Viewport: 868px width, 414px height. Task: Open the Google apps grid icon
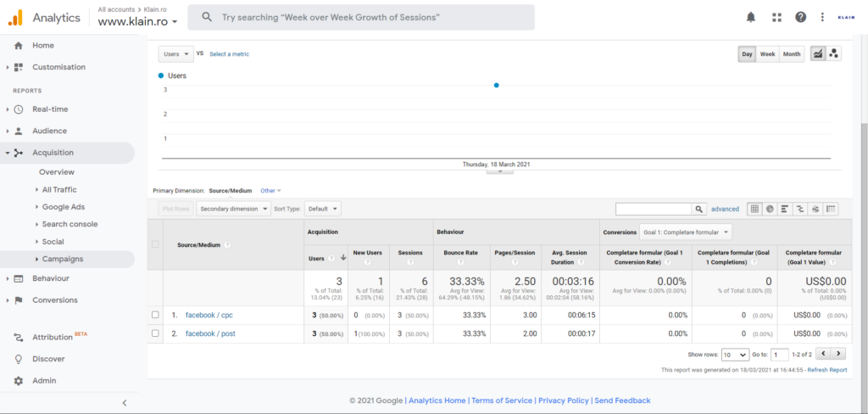pyautogui.click(x=776, y=17)
